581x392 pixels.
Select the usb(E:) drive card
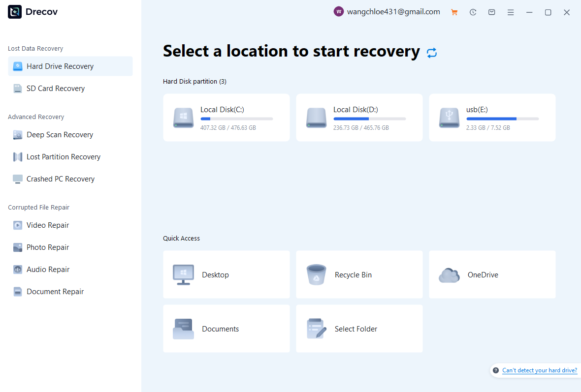pos(492,118)
